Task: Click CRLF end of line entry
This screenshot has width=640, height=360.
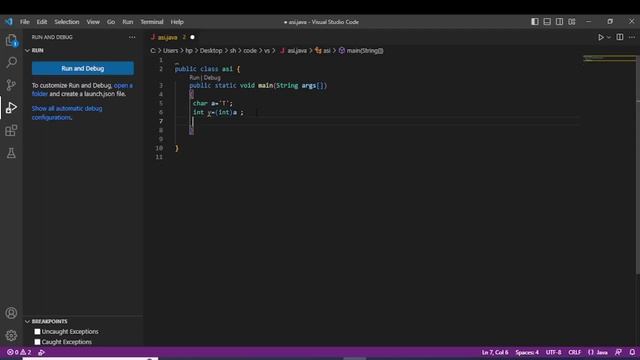Action: [574, 352]
